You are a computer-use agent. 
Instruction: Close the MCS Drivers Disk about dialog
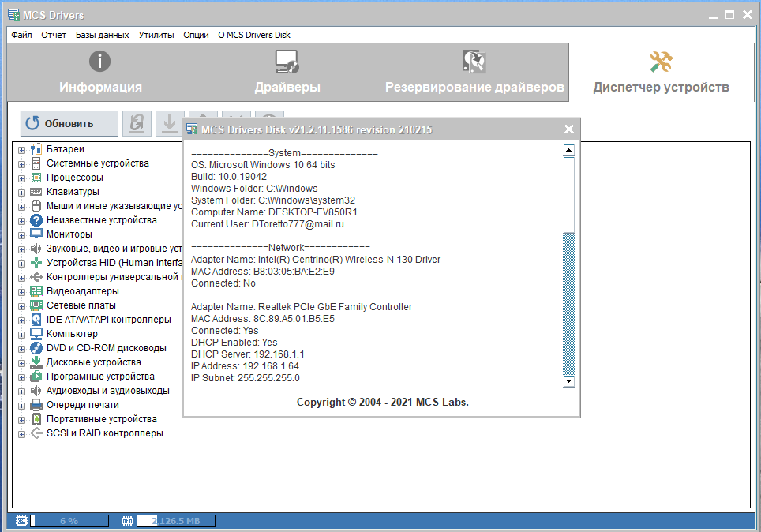(x=569, y=129)
